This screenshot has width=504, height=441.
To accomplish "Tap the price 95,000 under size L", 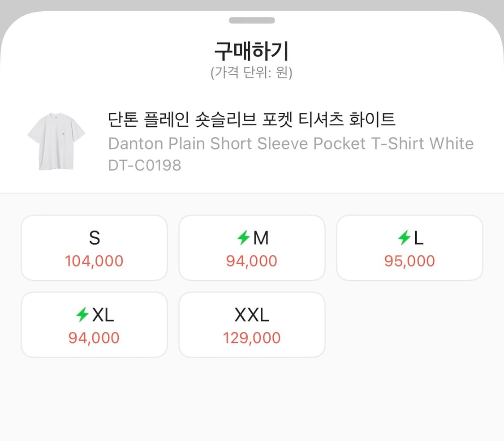I will coord(409,261).
